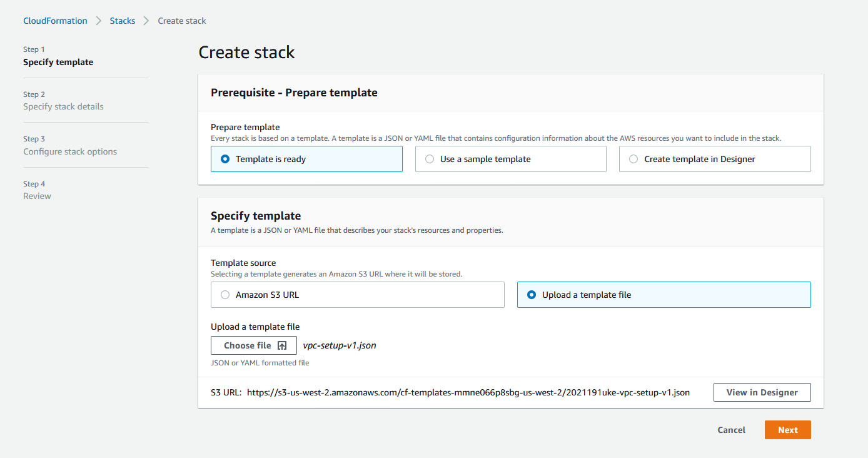Click the Specify template section heading
The width and height of the screenshot is (868, 458).
[256, 216]
